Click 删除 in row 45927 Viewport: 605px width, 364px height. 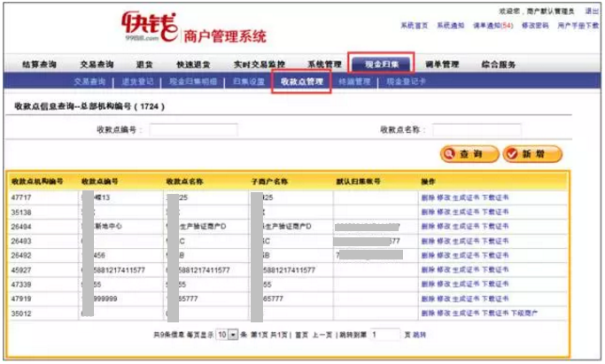[428, 269]
